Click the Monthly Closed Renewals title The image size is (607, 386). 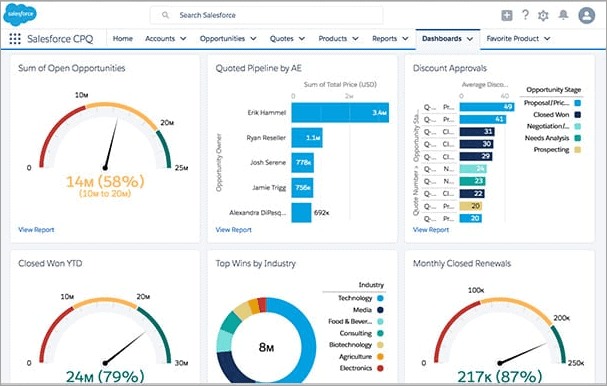tap(462, 264)
